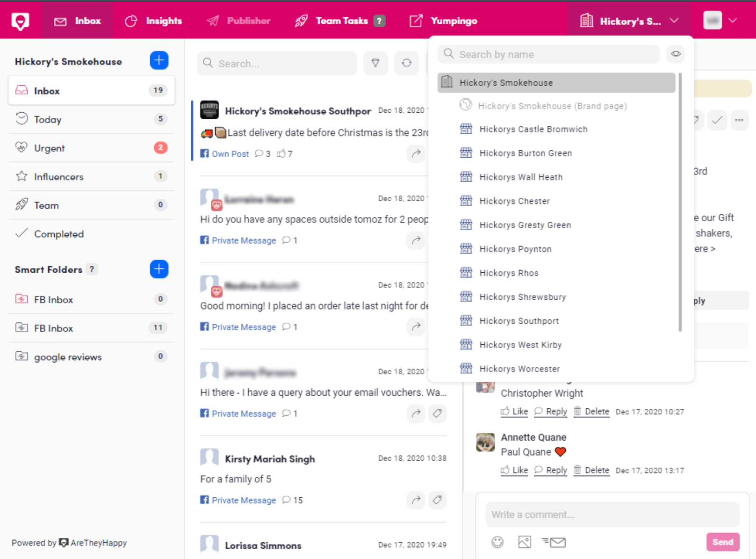Open FB Inbox smart folder with 0 items
The height and width of the screenshot is (559, 756).
click(x=92, y=299)
